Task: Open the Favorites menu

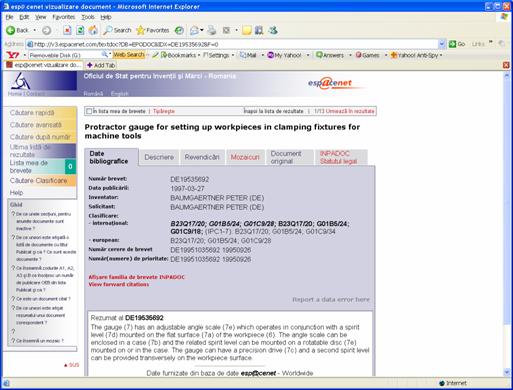Action: (64, 17)
